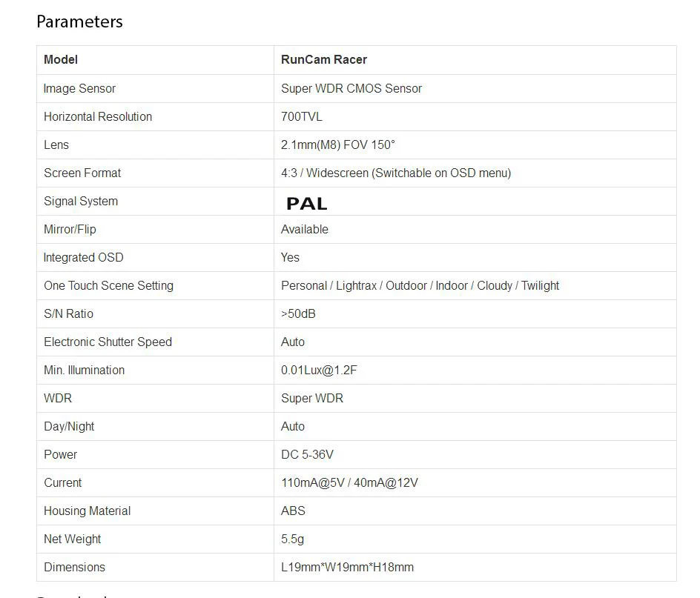Screen dimensions: 700x598
Task: Select the DC 5-36V power value
Action: [x=307, y=454]
